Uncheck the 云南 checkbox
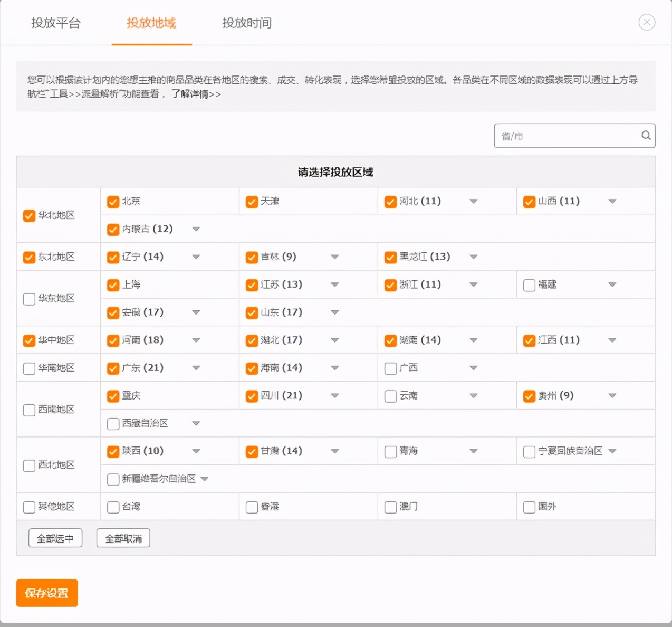Screen dimensions: 672x627 click(x=390, y=395)
